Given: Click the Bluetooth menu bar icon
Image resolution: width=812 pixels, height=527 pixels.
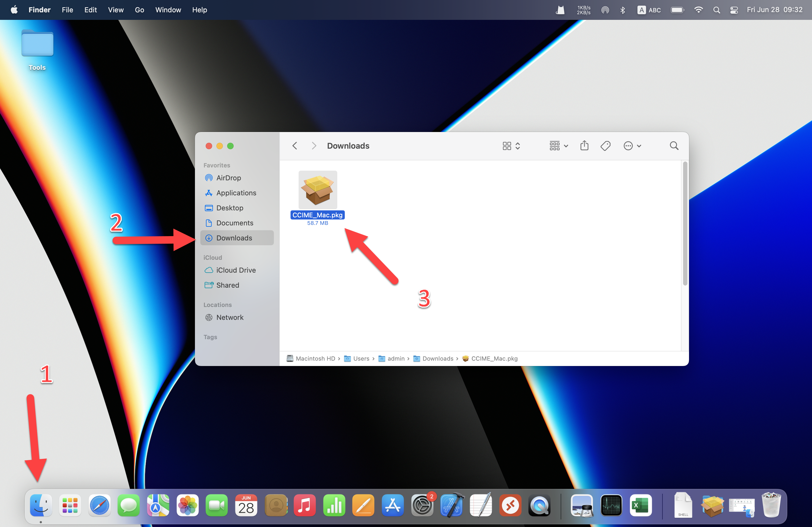Looking at the screenshot, I should coord(623,10).
